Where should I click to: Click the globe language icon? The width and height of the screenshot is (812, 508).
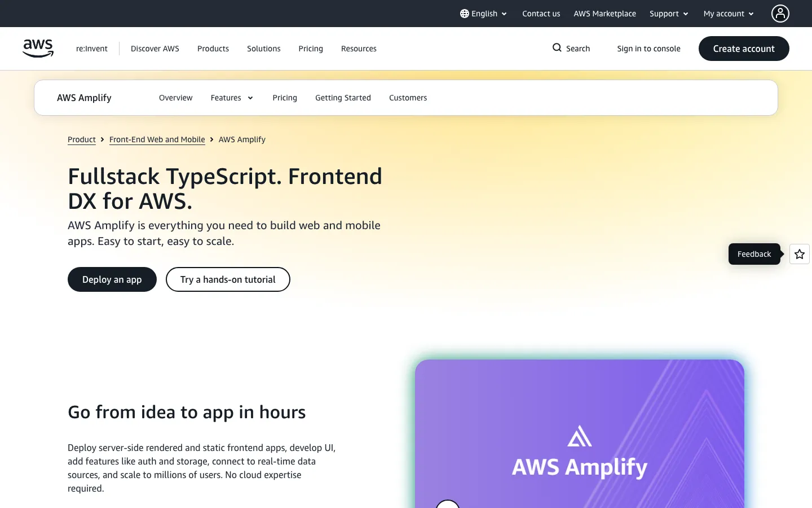pyautogui.click(x=465, y=14)
